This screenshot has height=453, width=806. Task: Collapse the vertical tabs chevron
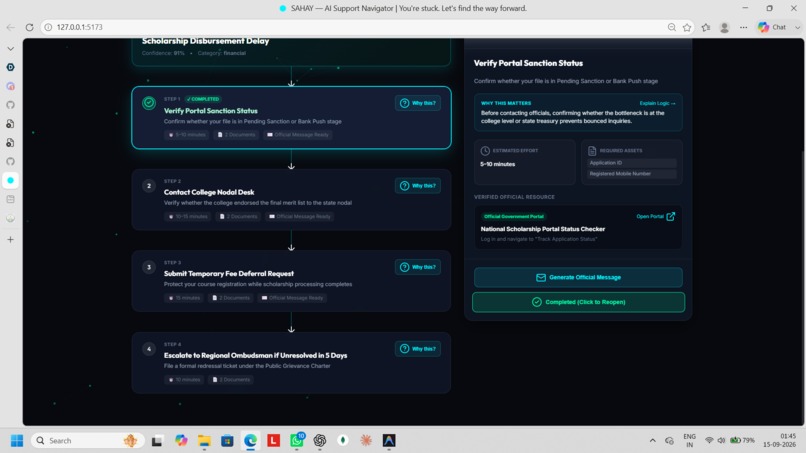(10, 49)
